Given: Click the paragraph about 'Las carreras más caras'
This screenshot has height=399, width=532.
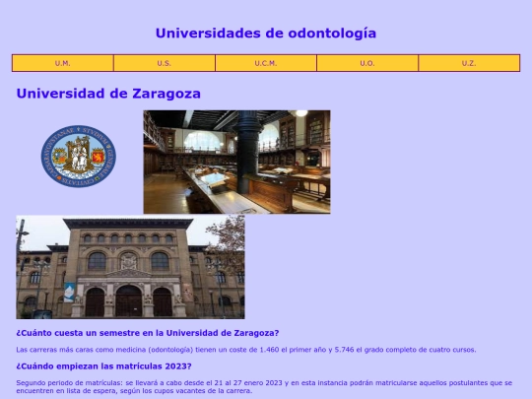Looking at the screenshot, I should [x=246, y=350].
